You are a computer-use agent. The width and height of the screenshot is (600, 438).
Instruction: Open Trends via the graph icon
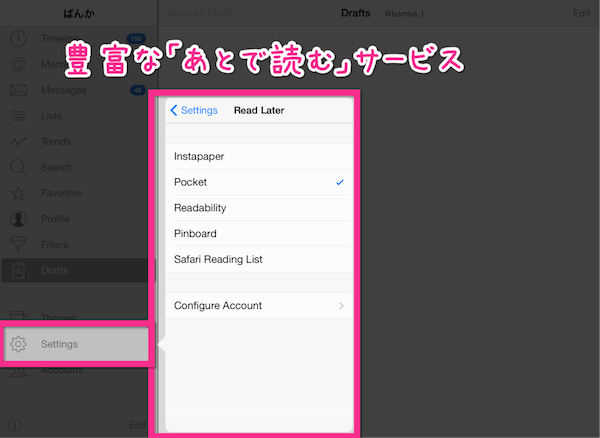point(18,142)
